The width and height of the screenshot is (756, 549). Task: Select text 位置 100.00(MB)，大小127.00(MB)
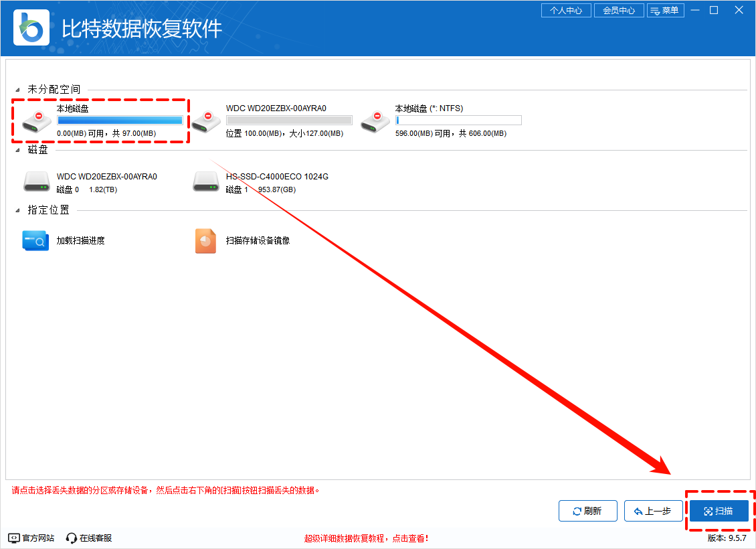(284, 134)
